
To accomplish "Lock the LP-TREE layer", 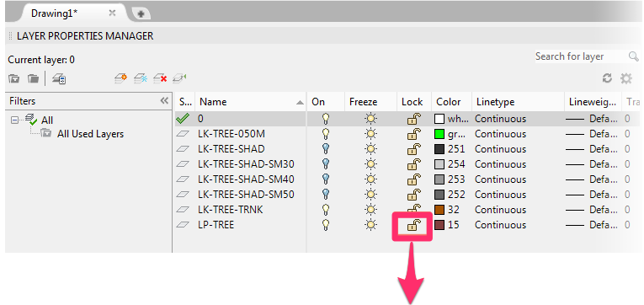I will 414,225.
